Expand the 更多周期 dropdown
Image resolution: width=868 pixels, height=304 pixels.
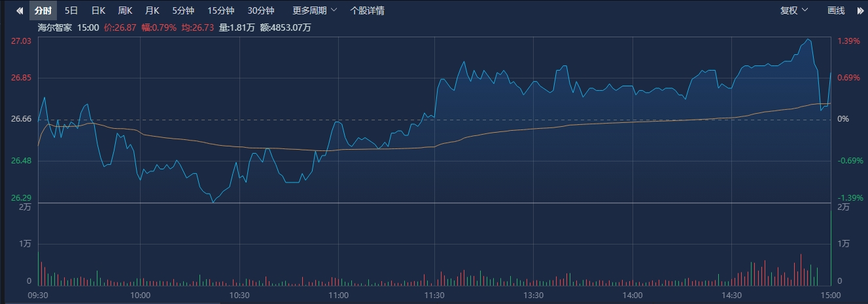pyautogui.click(x=314, y=10)
